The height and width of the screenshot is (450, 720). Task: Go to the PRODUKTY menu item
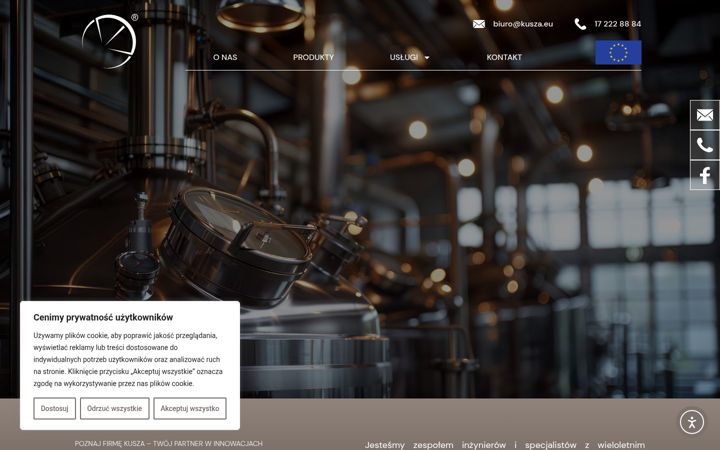pos(314,57)
